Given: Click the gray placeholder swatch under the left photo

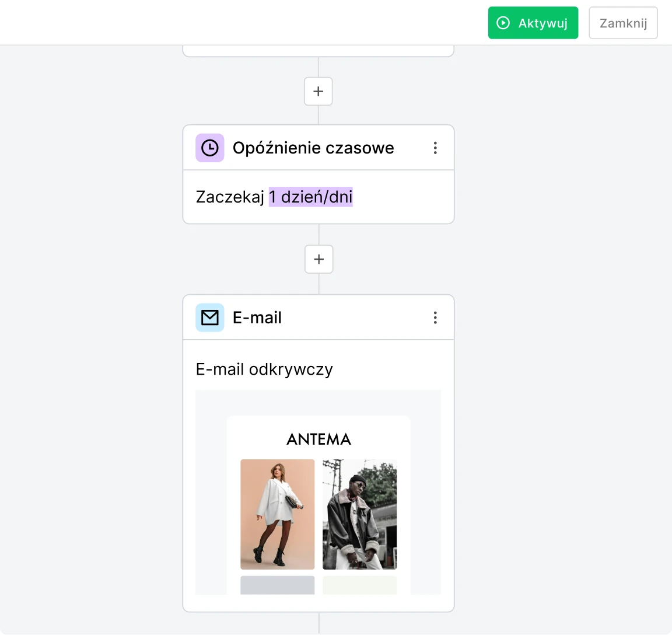Looking at the screenshot, I should 277,585.
